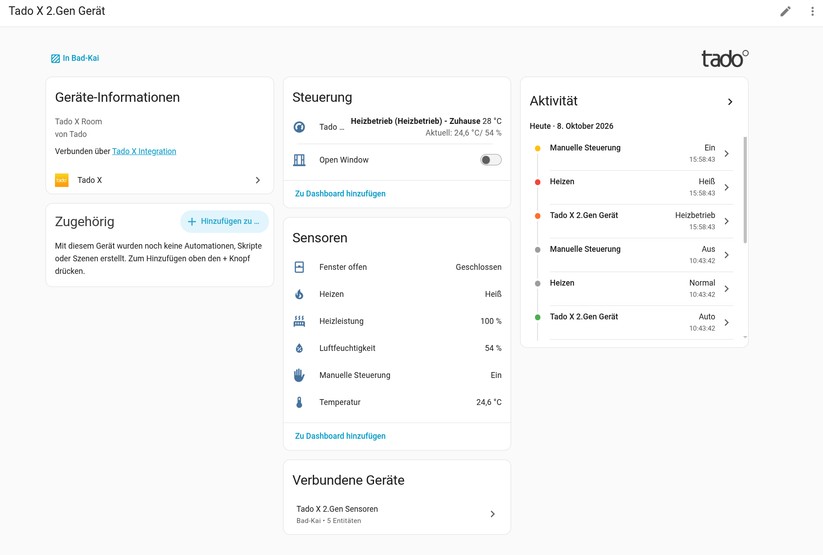Click the pencil edit icon
This screenshot has height=555, width=823.
(785, 11)
